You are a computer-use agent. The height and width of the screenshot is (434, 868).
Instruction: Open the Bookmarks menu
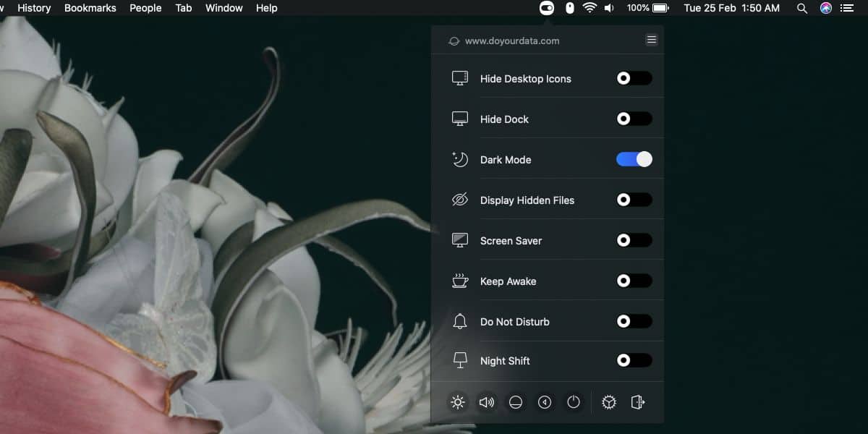coord(90,8)
